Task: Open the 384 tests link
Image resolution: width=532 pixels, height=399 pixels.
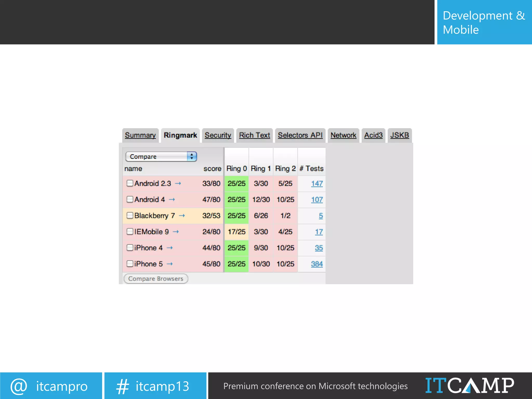Action: tap(317, 264)
